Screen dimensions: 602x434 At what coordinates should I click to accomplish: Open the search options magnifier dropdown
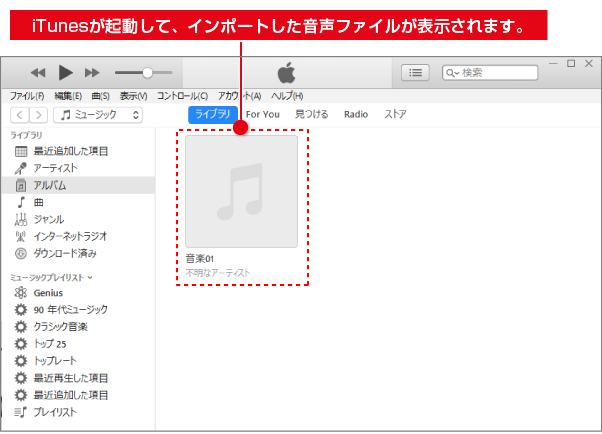(453, 73)
